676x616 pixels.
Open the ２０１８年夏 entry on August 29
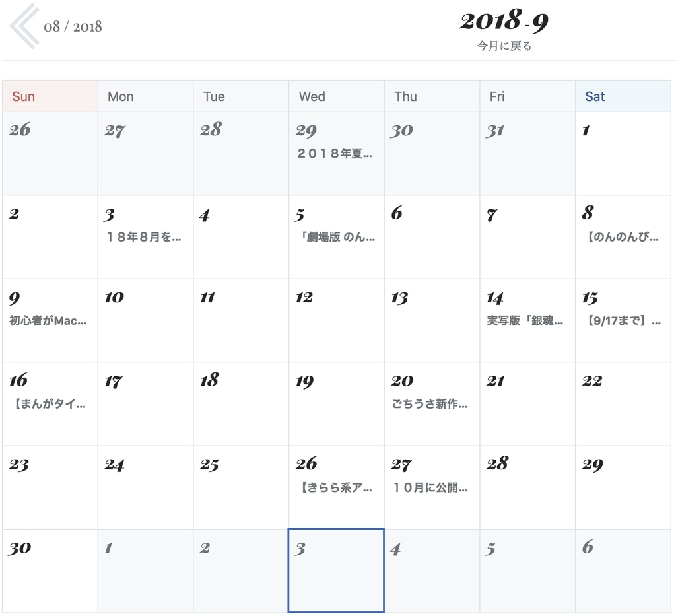pos(335,154)
